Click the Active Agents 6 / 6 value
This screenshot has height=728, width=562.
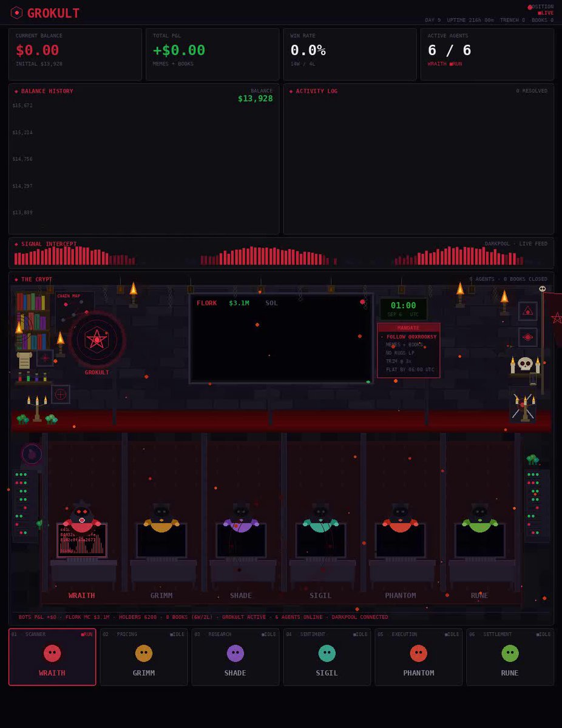click(449, 50)
